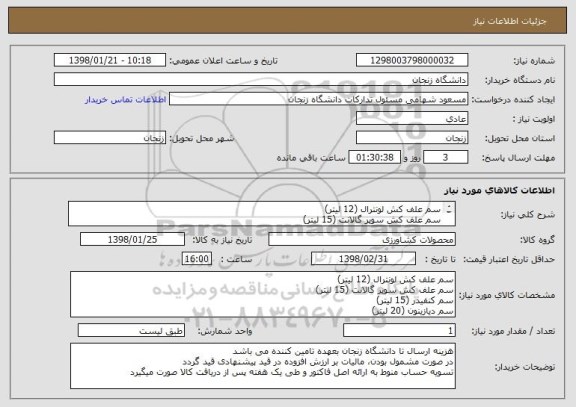Image resolution: width=576 pixels, height=407 pixels.
Task: Click the scroll stepper in شرح کلی نیاز box
Action: click(449, 209)
